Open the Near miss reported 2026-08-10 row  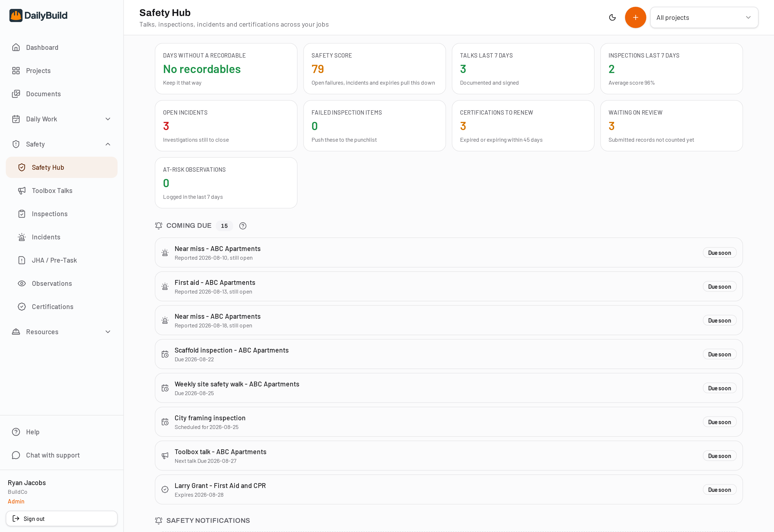[x=449, y=253]
